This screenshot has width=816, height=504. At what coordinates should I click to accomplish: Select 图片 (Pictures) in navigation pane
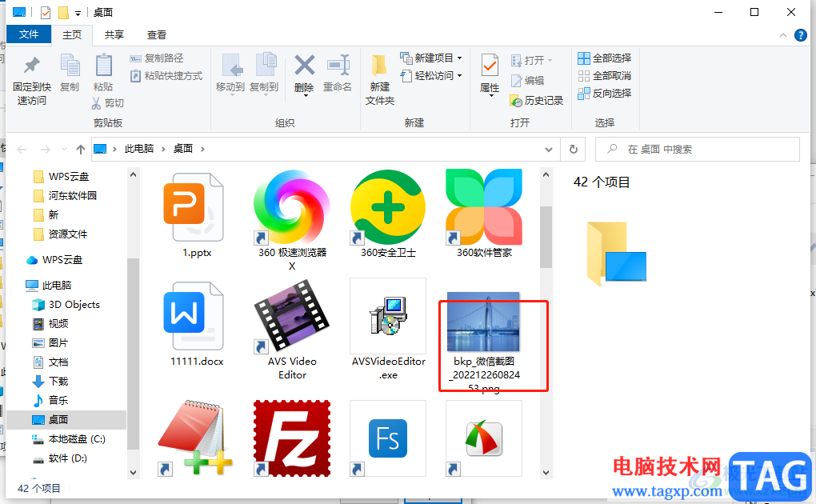click(51, 343)
